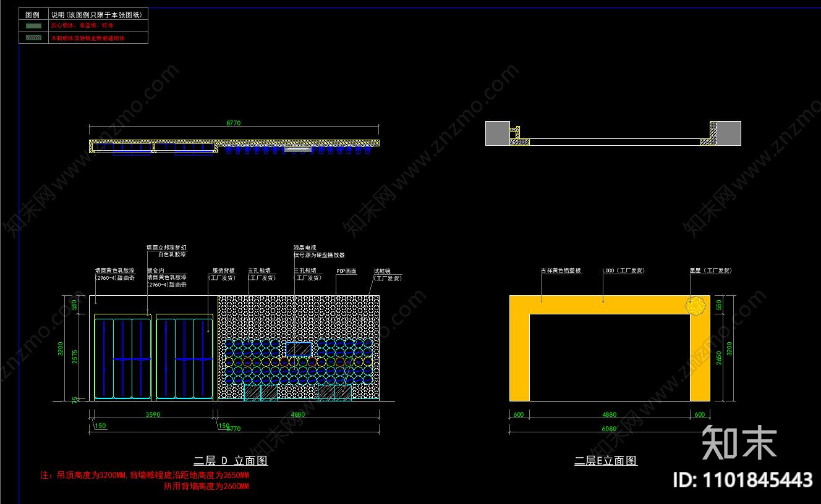
Task: Click the red note "所用背墙高度为2600MM"
Action: tap(206, 486)
